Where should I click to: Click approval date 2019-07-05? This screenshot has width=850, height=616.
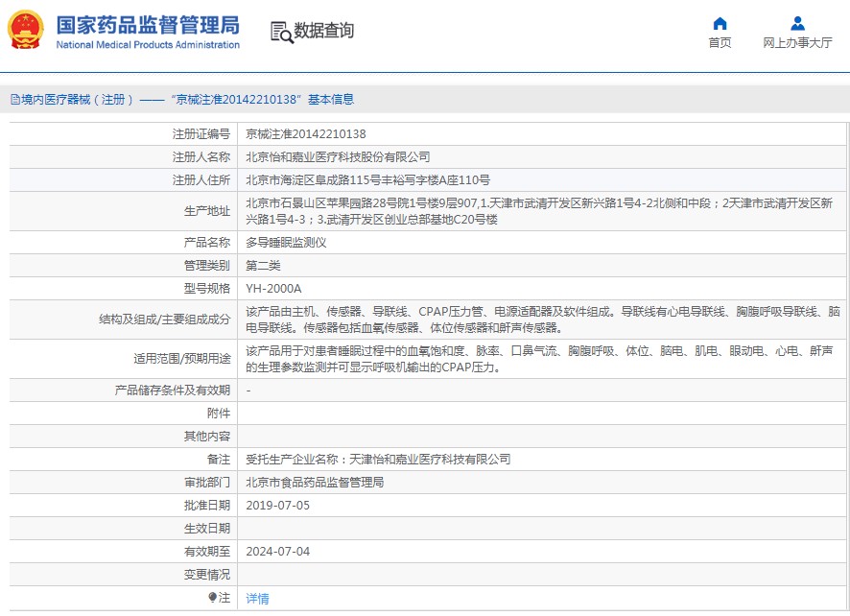tap(277, 506)
